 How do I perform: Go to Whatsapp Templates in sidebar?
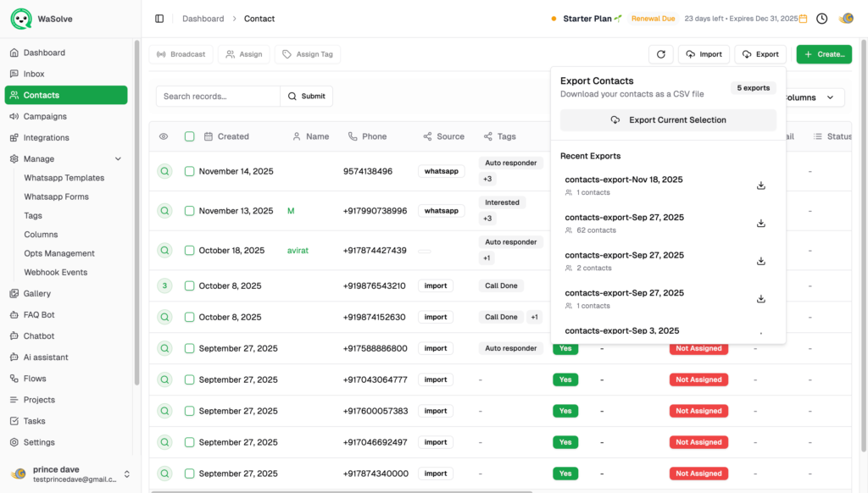[64, 178]
